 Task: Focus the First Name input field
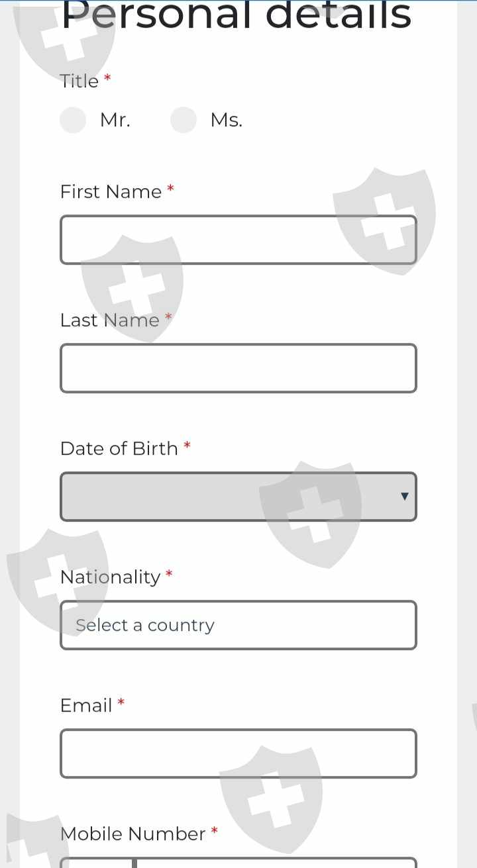click(x=238, y=240)
